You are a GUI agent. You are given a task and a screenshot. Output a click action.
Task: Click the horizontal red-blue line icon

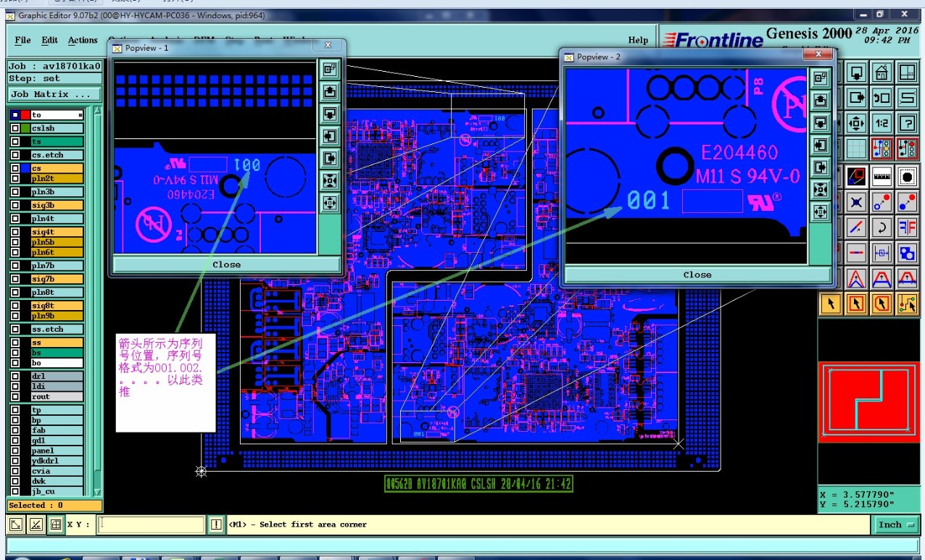click(x=857, y=252)
